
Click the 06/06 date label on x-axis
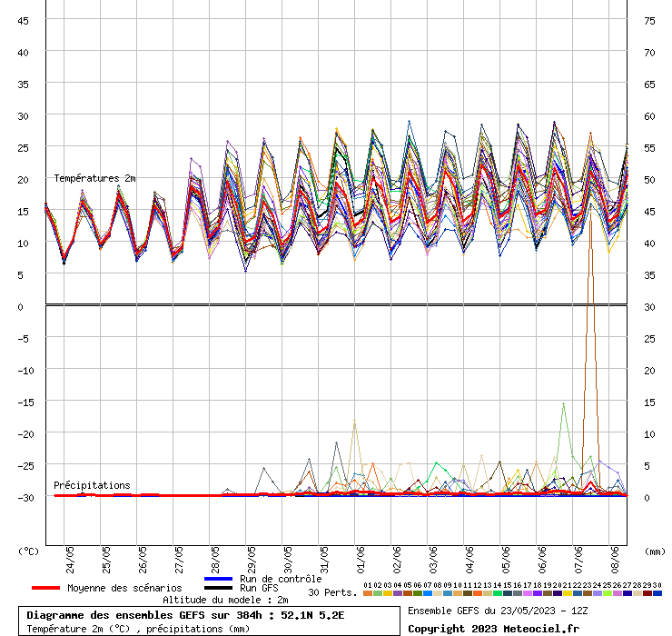point(542,560)
